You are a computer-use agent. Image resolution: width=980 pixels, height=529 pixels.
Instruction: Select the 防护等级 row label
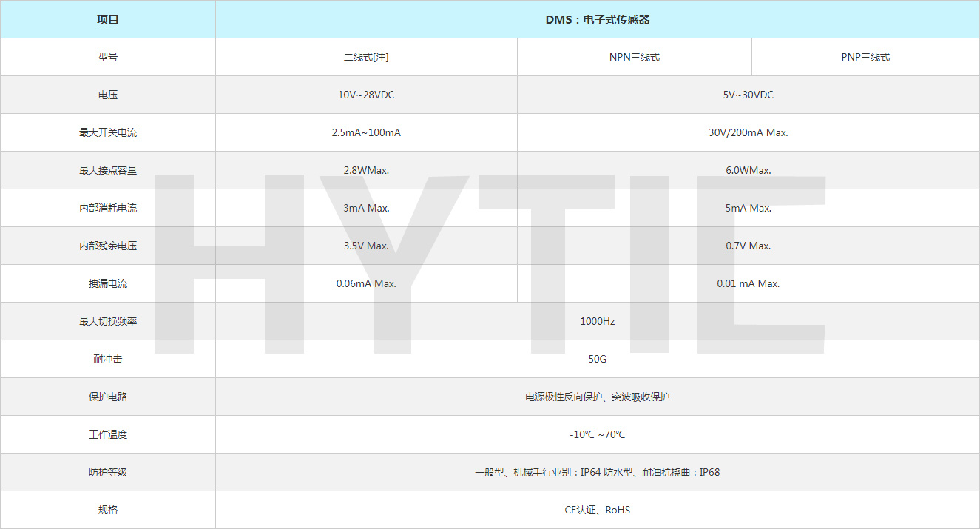(x=108, y=472)
